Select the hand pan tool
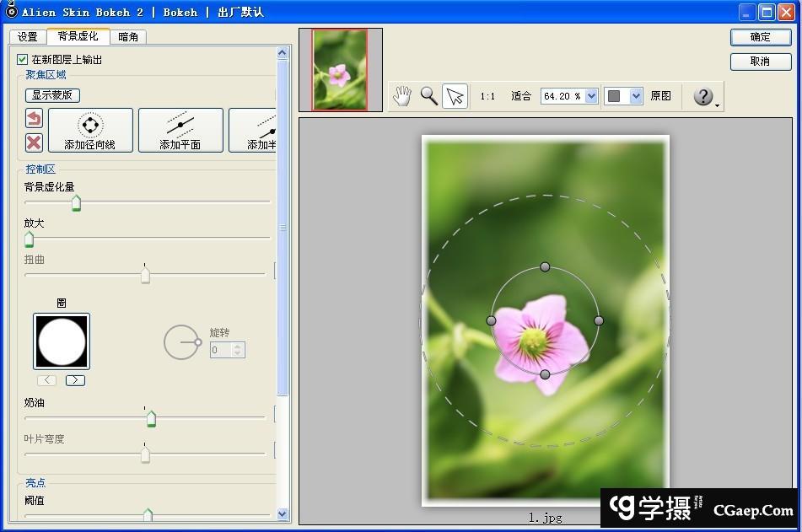The height and width of the screenshot is (532, 802). 402,96
